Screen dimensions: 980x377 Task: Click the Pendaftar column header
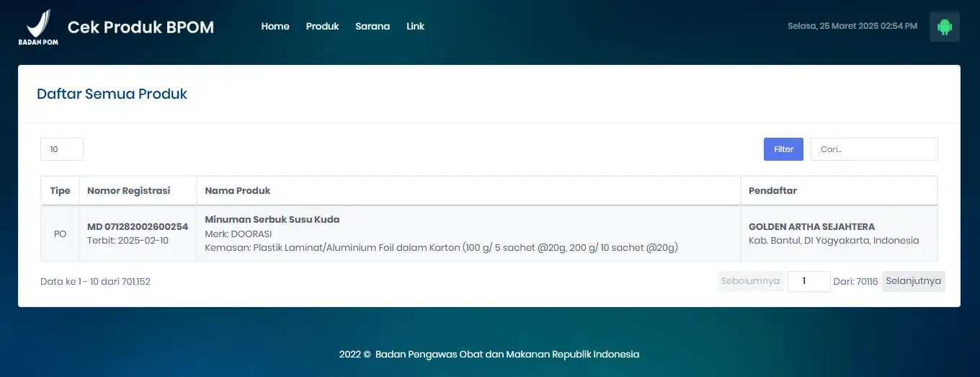pos(772,191)
